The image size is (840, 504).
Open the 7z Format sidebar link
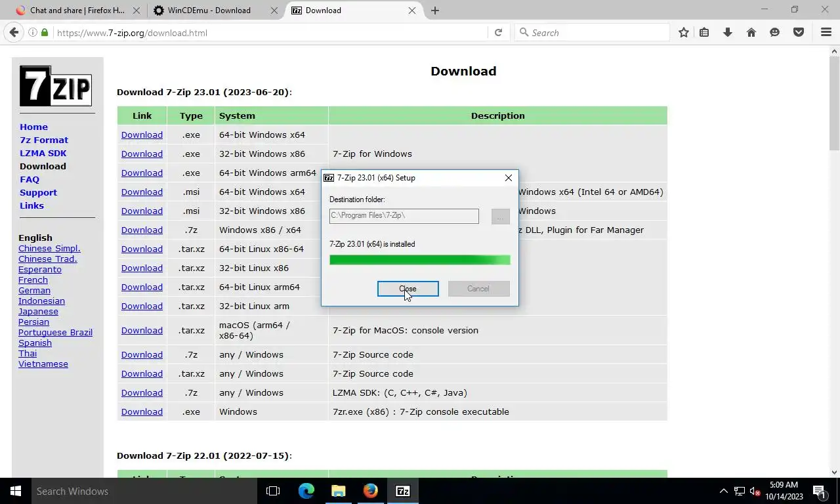point(44,140)
